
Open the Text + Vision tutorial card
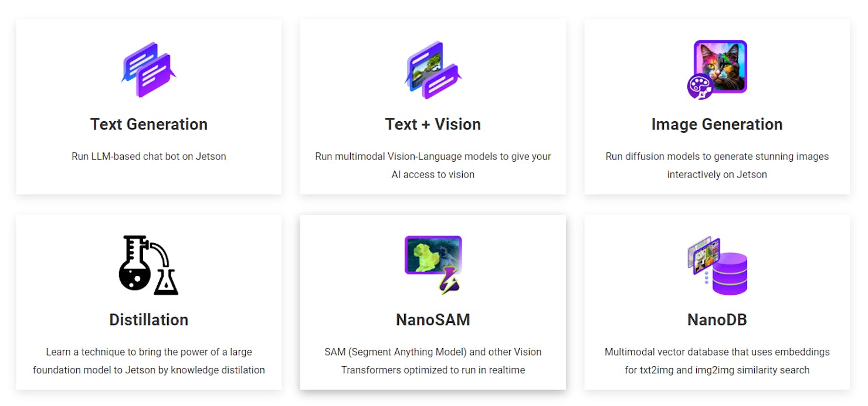point(433,106)
